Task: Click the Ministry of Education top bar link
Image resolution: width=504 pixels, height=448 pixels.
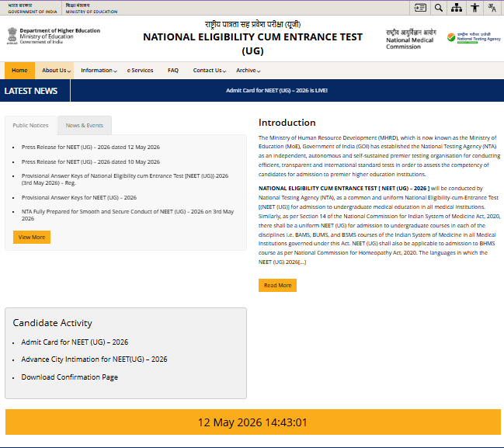Action: point(92,9)
